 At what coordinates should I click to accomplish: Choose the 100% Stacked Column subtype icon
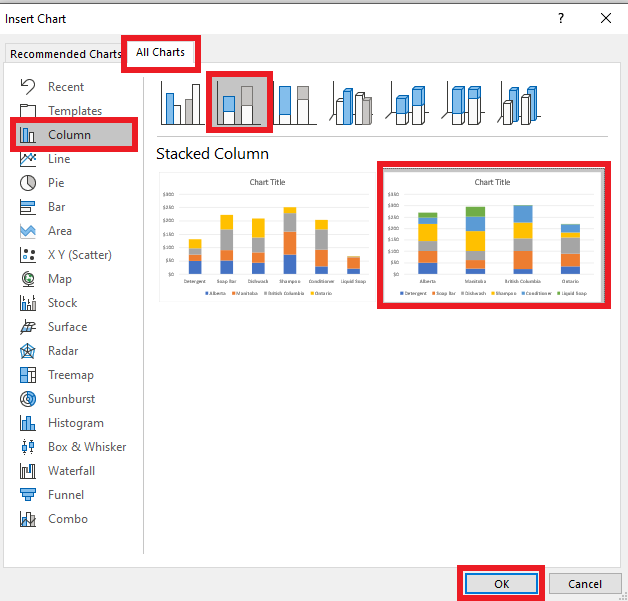(294, 103)
